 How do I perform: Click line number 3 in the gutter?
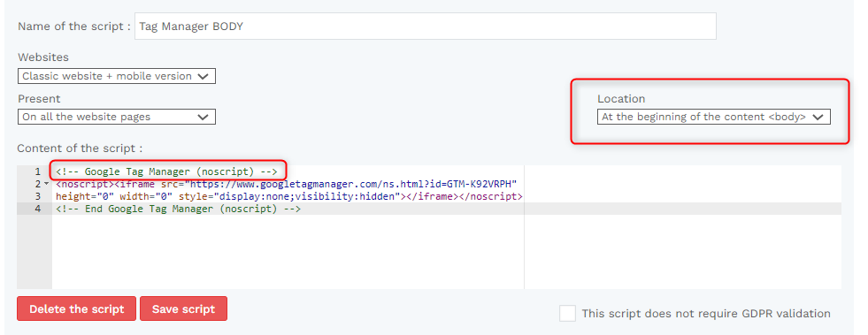coord(38,196)
